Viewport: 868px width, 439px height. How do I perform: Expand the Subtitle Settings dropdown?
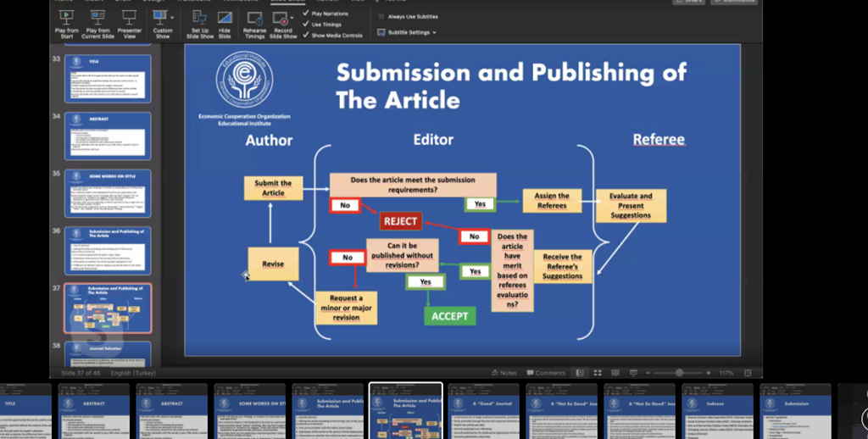[434, 33]
